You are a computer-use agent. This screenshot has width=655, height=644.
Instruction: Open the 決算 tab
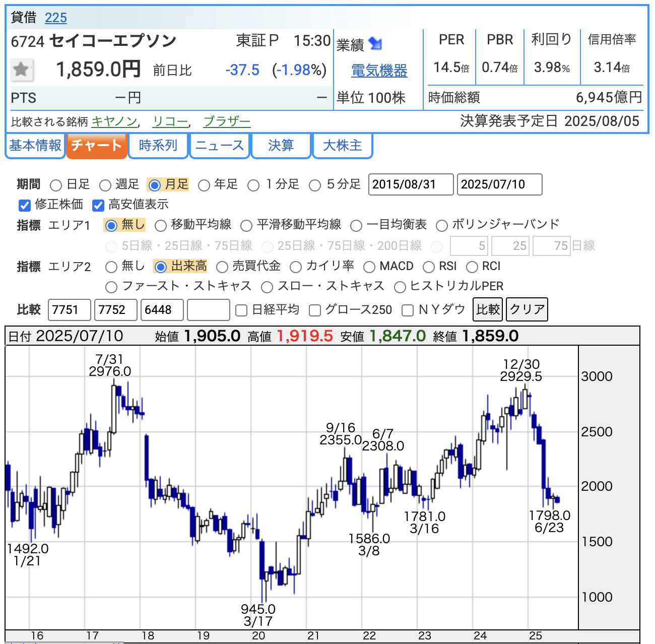(281, 146)
